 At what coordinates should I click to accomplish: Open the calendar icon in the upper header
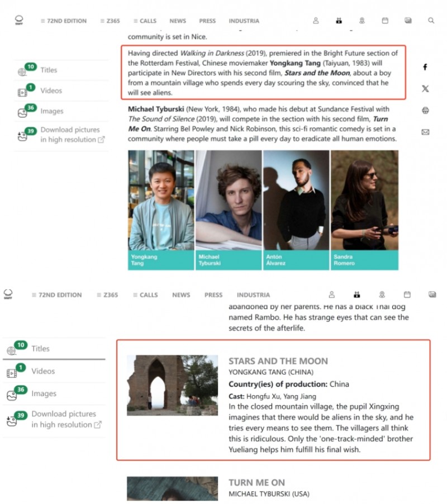[385, 21]
